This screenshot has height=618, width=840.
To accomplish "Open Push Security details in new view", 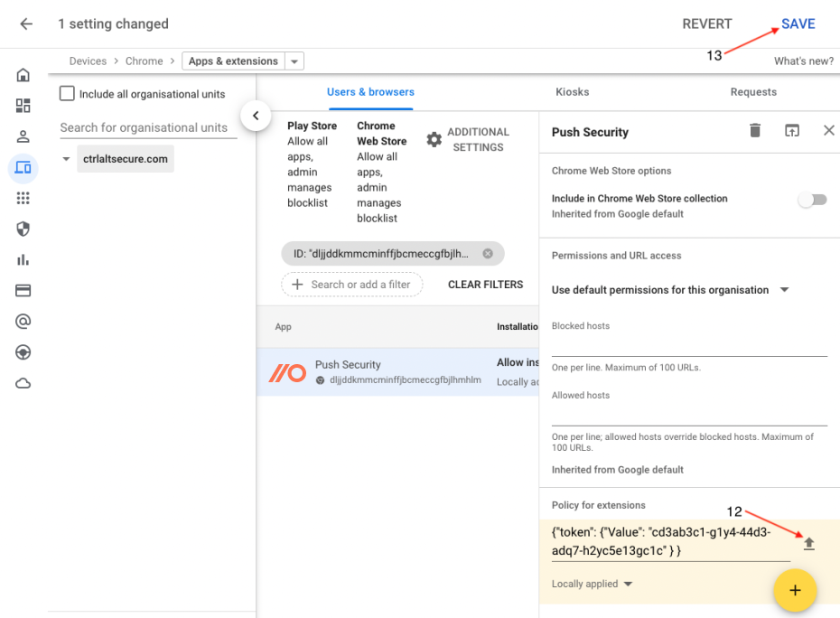I will pyautogui.click(x=792, y=130).
